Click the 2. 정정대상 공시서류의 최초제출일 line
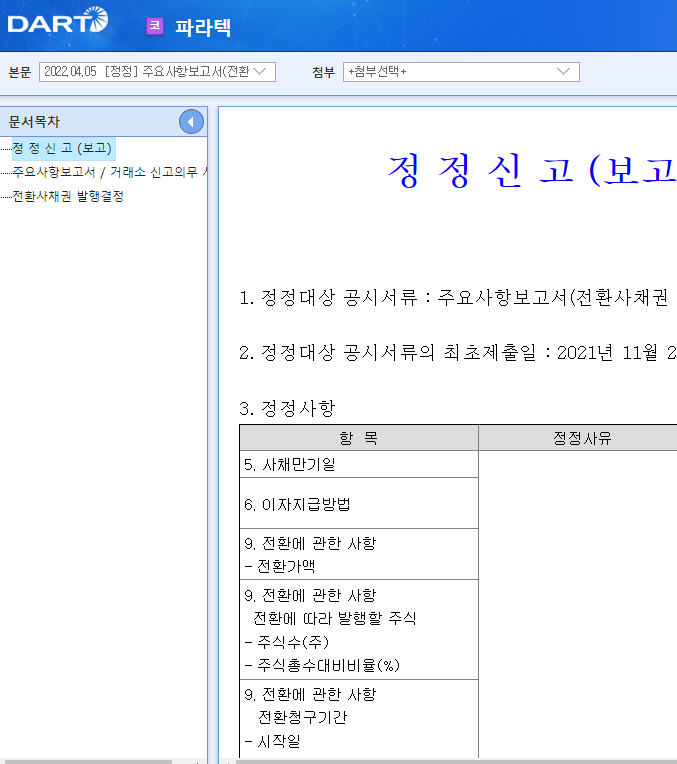This screenshot has height=764, width=677. (x=458, y=352)
